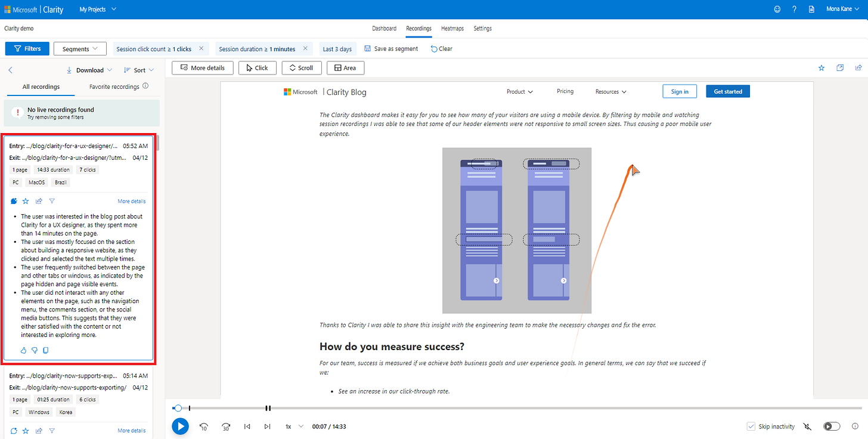Open the My Projects dropdown

[x=98, y=10]
